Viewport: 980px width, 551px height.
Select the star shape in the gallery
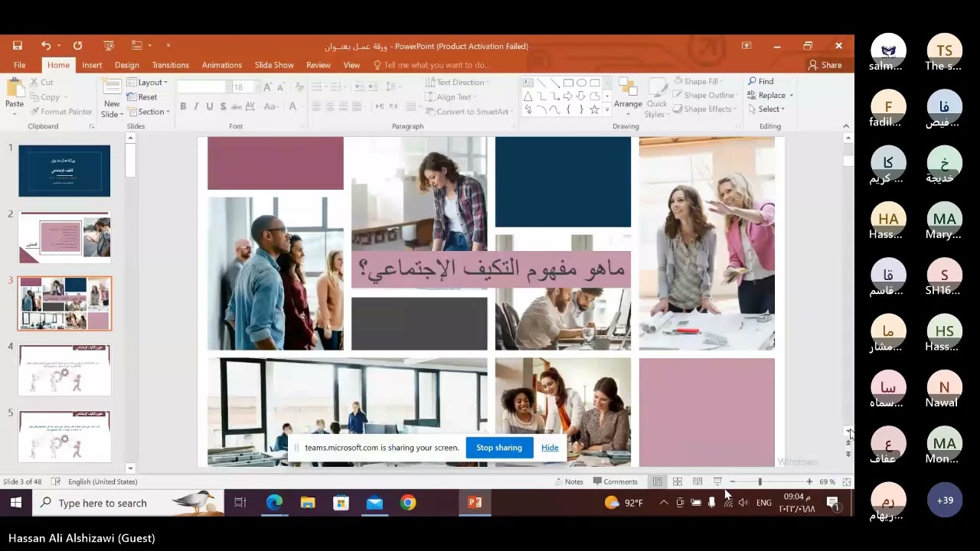(x=594, y=109)
